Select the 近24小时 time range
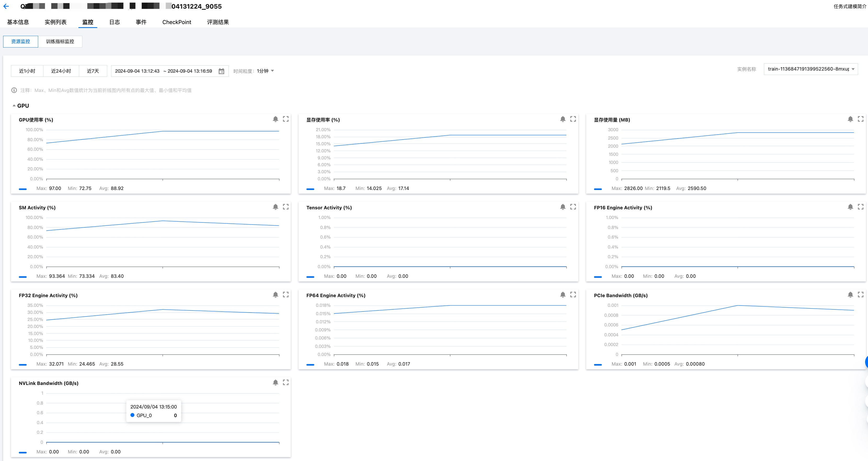868x461 pixels. tap(61, 71)
